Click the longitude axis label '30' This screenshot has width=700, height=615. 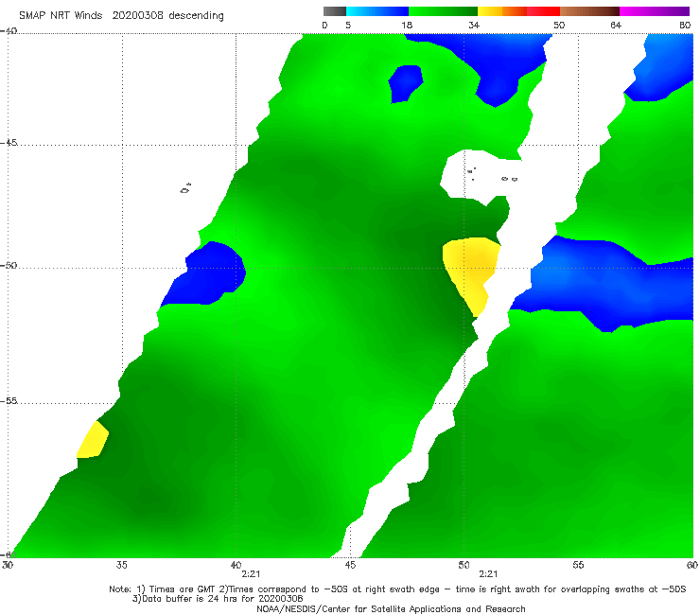pyautogui.click(x=8, y=565)
